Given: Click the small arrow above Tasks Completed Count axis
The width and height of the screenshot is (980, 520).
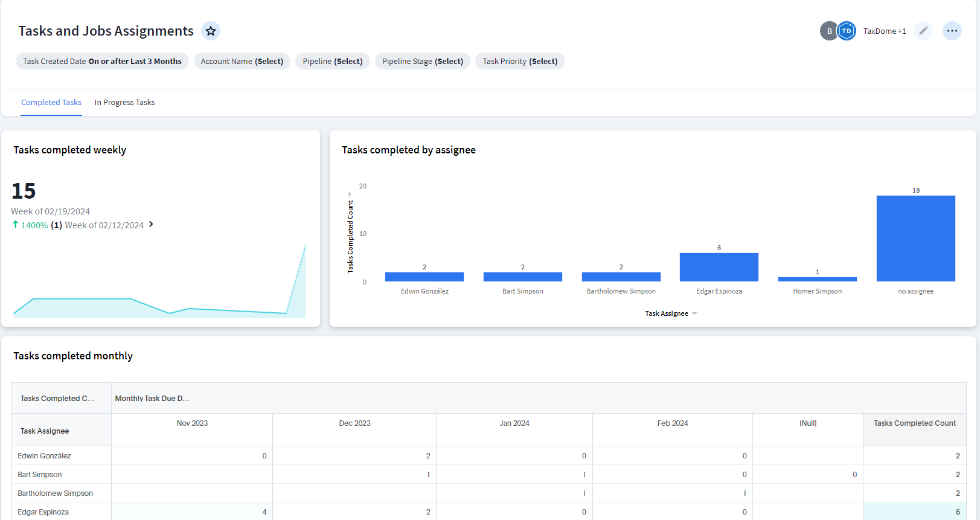Looking at the screenshot, I should point(350,194).
